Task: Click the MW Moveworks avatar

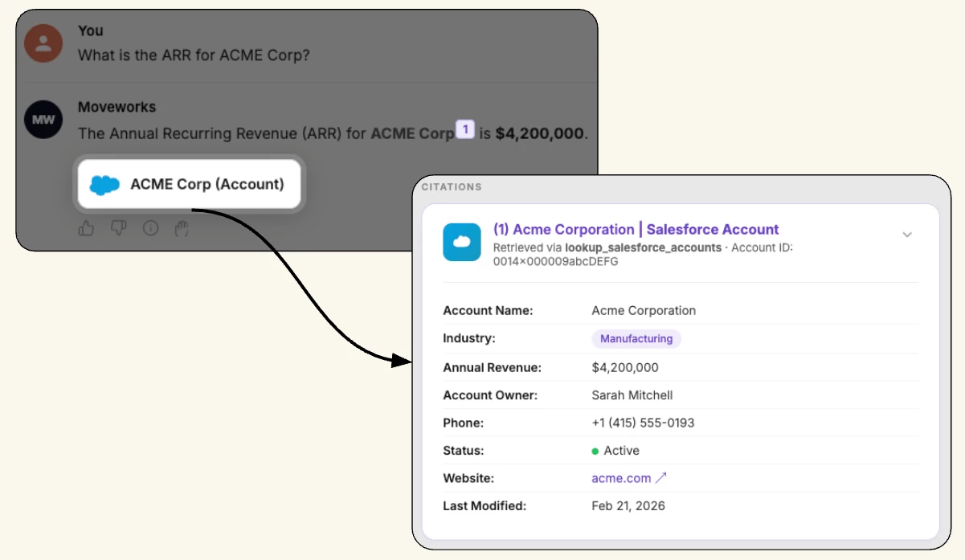Action: 43,120
